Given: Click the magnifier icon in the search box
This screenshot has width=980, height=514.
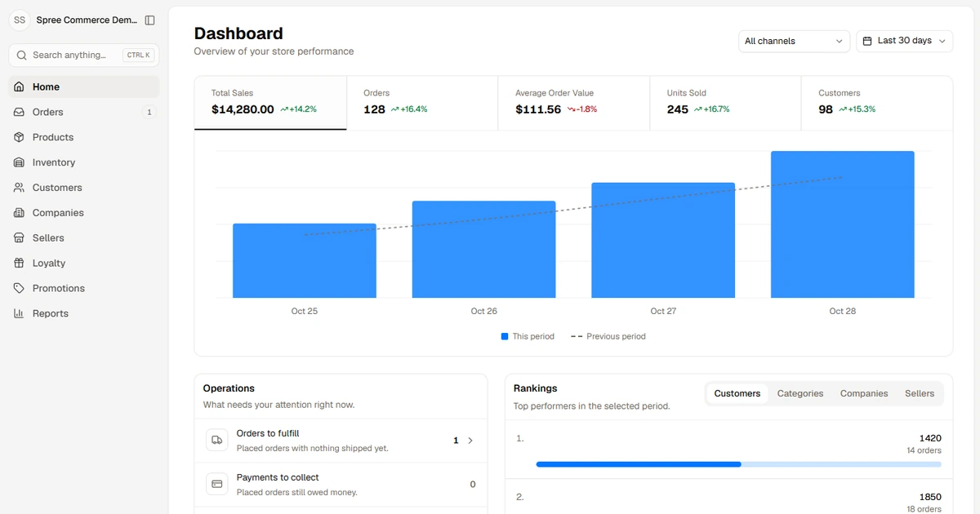Looking at the screenshot, I should pos(22,55).
